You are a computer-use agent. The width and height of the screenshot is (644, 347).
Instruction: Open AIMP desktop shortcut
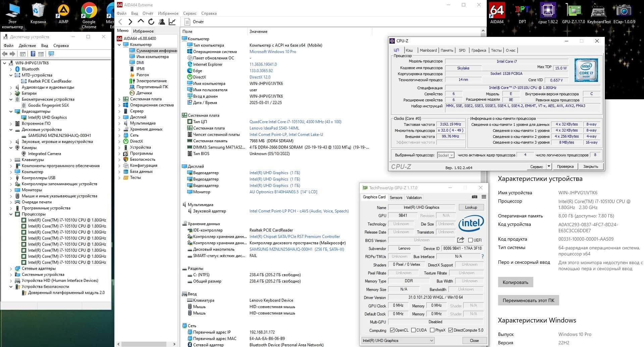63,13
